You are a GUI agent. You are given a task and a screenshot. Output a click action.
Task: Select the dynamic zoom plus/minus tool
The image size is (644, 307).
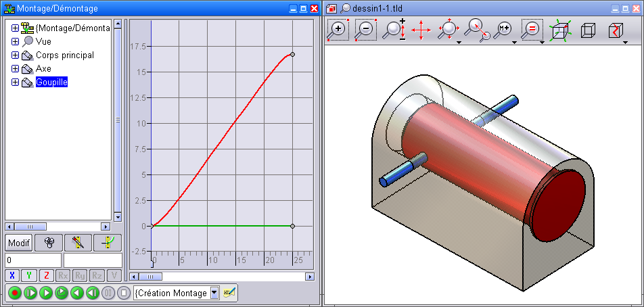pos(394,30)
